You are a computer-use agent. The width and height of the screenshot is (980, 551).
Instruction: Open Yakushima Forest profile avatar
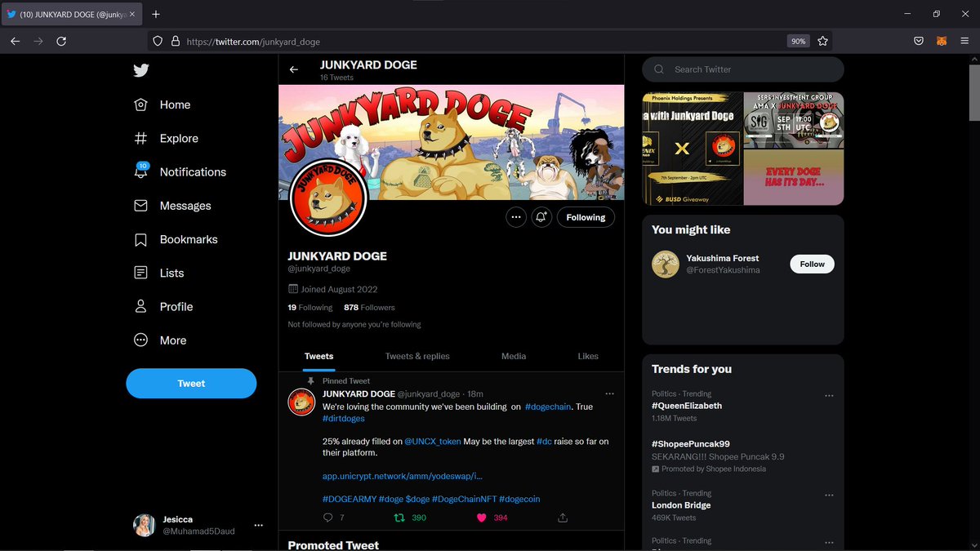[x=666, y=264]
